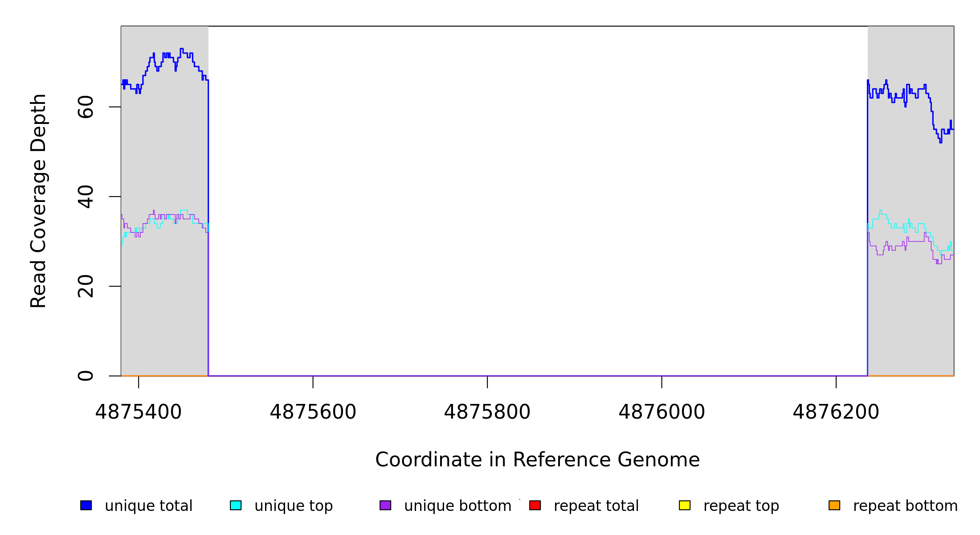Screen dimensions: 980x535
Task: Click the 4876000 x-axis tick label
Action: coord(661,412)
